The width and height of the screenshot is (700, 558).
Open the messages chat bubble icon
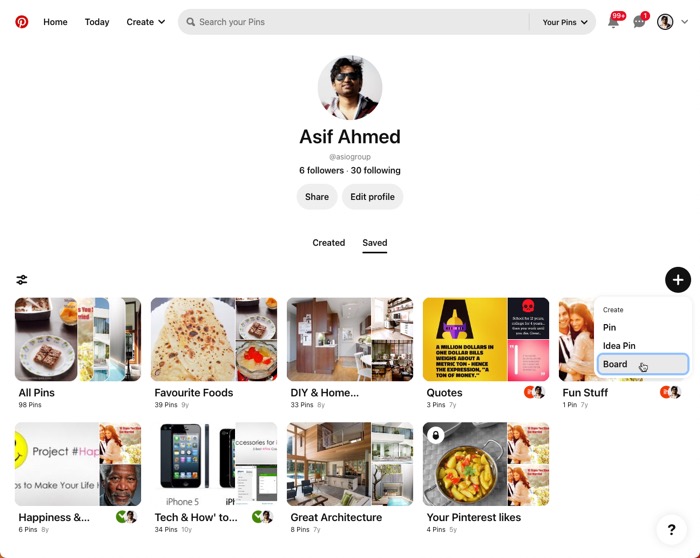[x=639, y=21]
